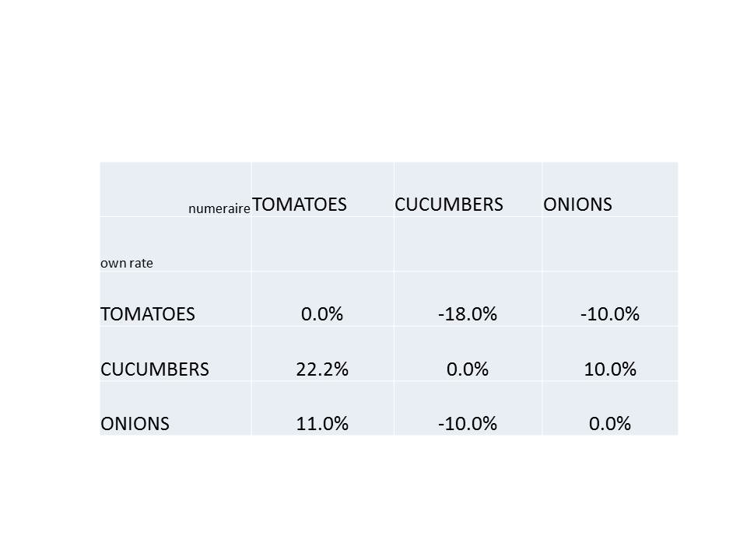The height and width of the screenshot is (560, 747).
Task: Select empty own rate cell under CUCUMBERS header
Action: pos(468,244)
